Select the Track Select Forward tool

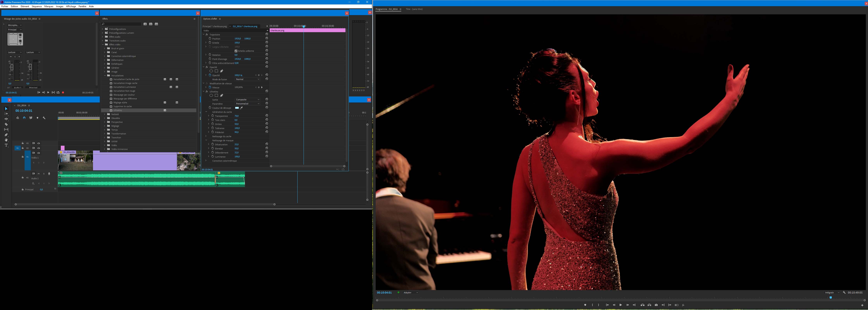point(6,114)
